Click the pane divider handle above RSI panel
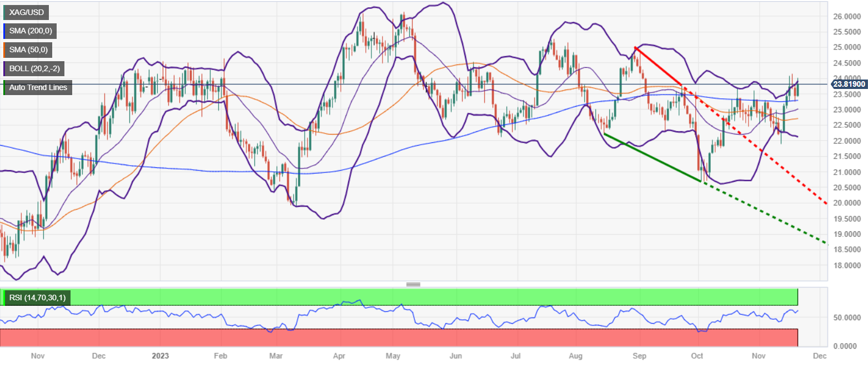 pyautogui.click(x=413, y=284)
